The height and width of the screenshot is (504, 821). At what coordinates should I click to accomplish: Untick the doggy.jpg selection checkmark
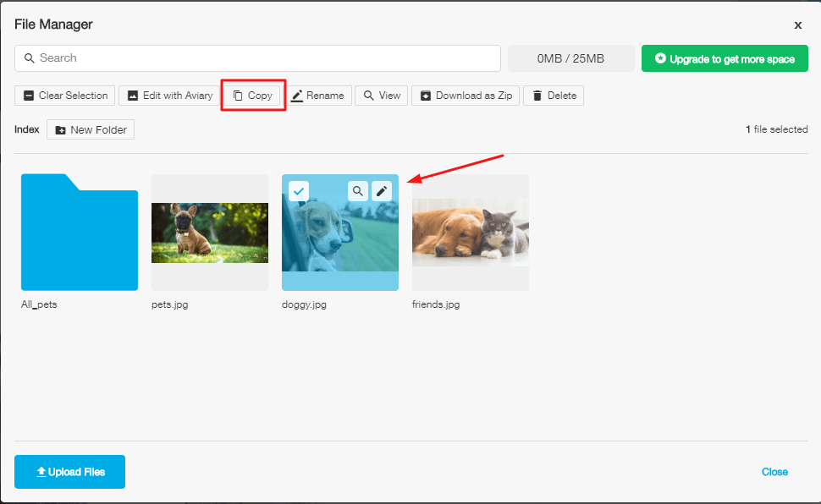[x=299, y=192]
